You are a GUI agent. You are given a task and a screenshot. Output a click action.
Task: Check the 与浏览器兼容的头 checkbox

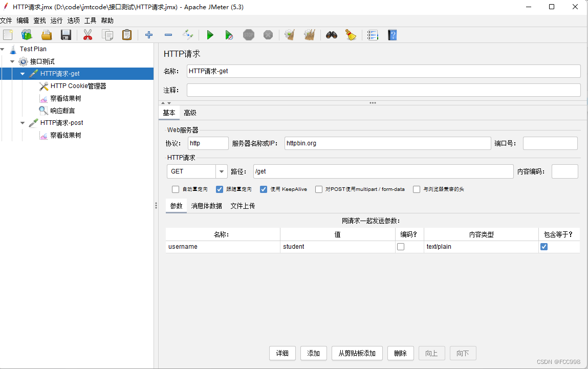[417, 189]
